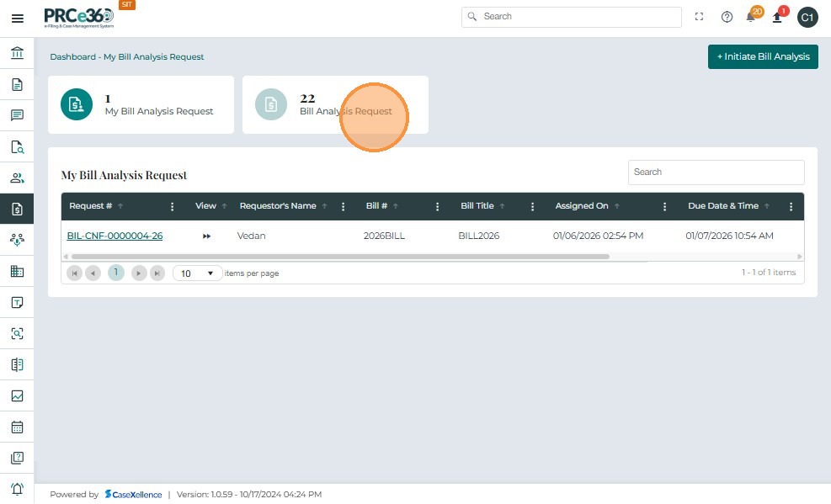Image resolution: width=831 pixels, height=504 pixels.
Task: Sort by Bill Title column header
Action: click(477, 206)
